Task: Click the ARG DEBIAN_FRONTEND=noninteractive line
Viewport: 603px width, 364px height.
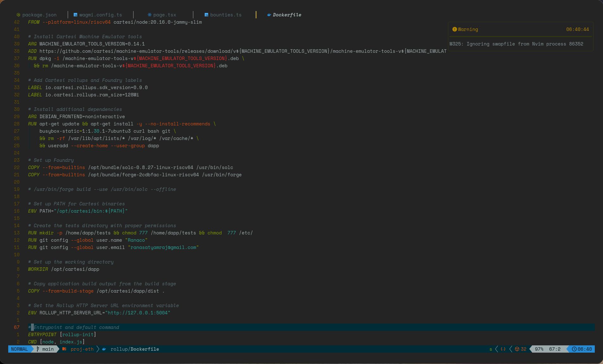Action: click(x=77, y=117)
